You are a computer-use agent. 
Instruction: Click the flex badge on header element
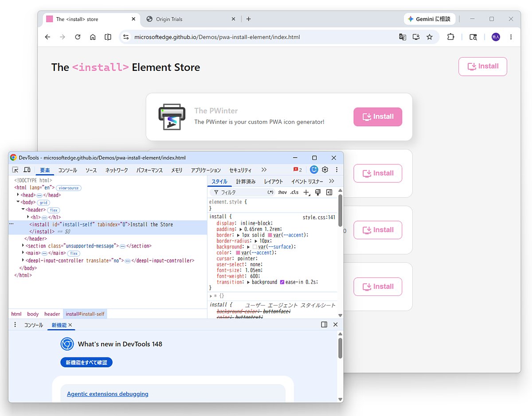pyautogui.click(x=54, y=210)
